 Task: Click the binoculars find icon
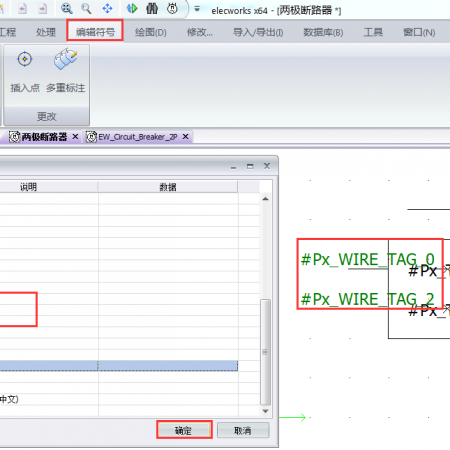click(x=152, y=8)
